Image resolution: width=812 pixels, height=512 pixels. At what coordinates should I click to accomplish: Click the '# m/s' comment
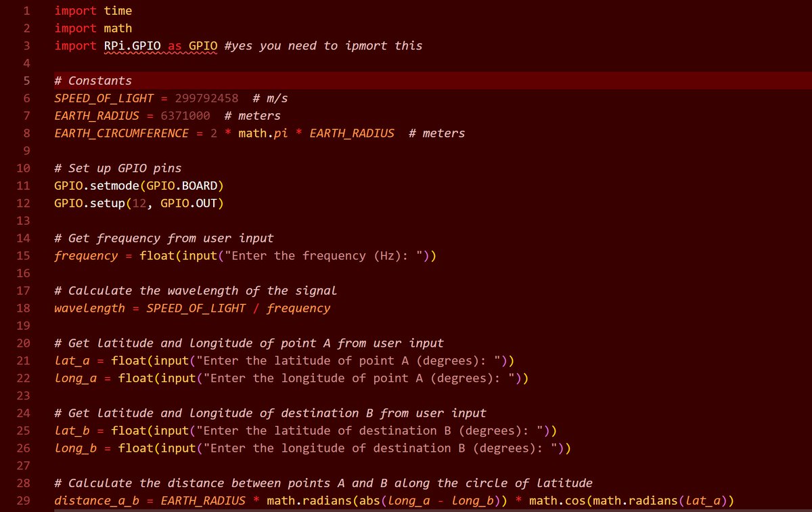pyautogui.click(x=270, y=98)
